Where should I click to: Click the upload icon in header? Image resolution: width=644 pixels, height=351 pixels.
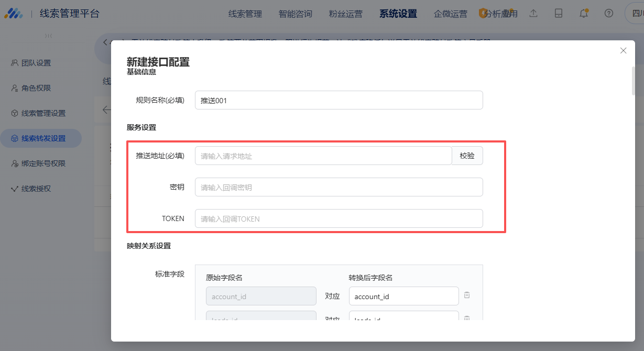tap(533, 14)
